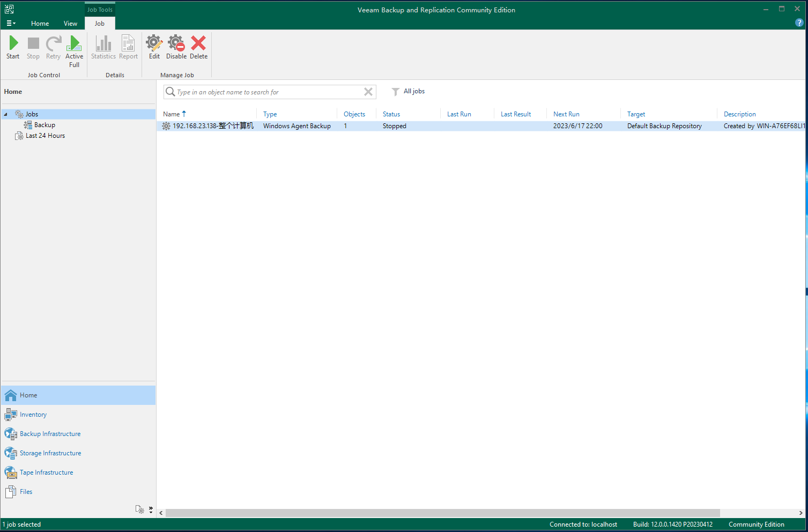This screenshot has width=808, height=532.
Task: Maximize the Veeam window
Action: (782, 9)
